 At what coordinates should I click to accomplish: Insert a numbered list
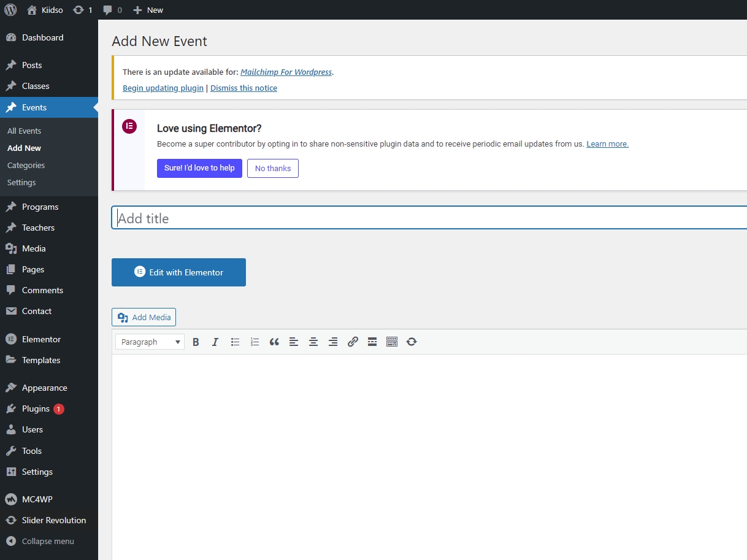pos(255,342)
